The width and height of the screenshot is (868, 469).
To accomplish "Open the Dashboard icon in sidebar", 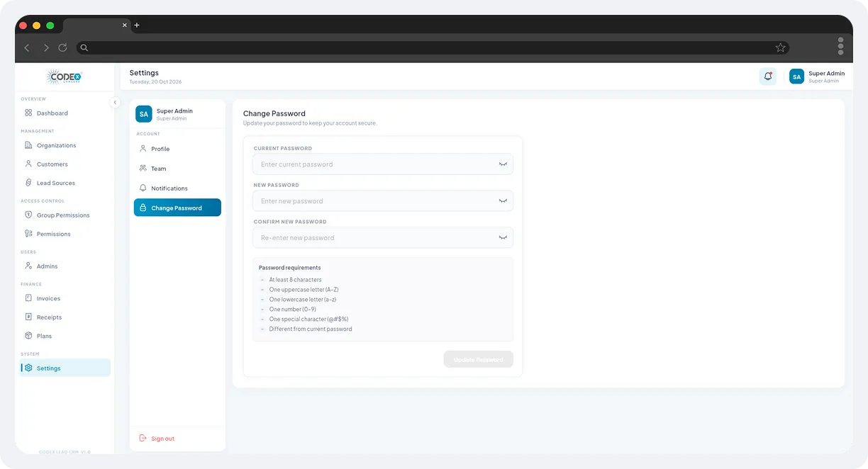I will (x=28, y=113).
